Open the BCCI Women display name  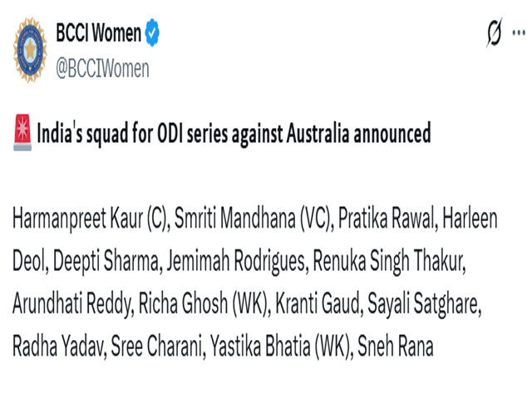point(99,33)
